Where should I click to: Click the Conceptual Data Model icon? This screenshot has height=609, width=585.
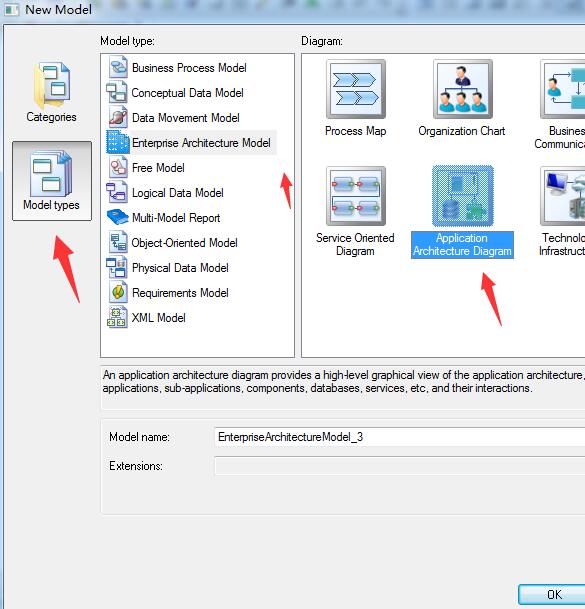click(x=117, y=92)
